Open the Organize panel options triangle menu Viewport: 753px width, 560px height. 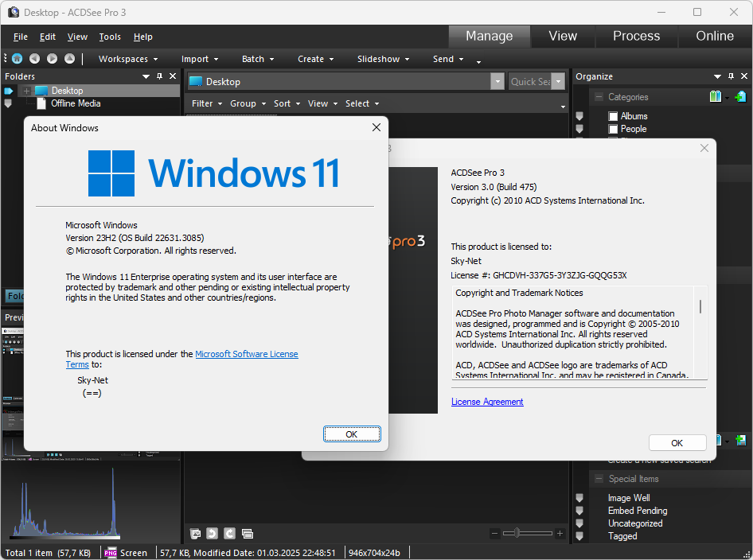(717, 76)
